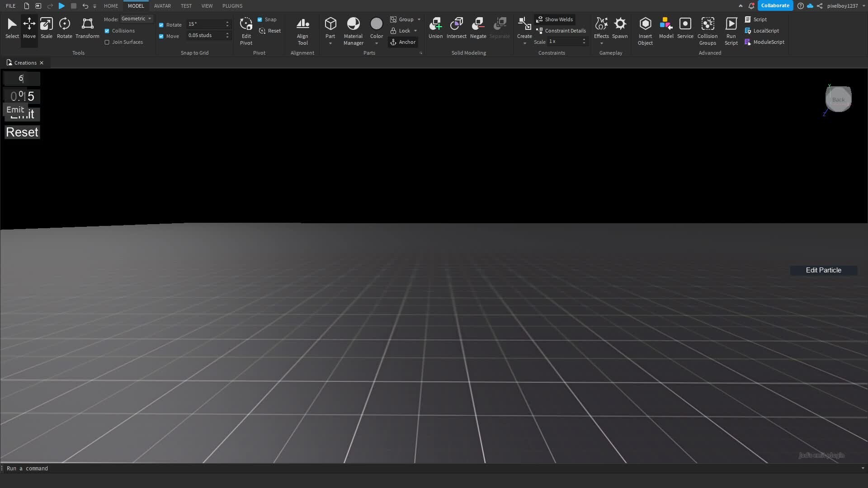868x488 pixels.
Task: Expand the Lock dropdown arrow
Action: (x=415, y=31)
